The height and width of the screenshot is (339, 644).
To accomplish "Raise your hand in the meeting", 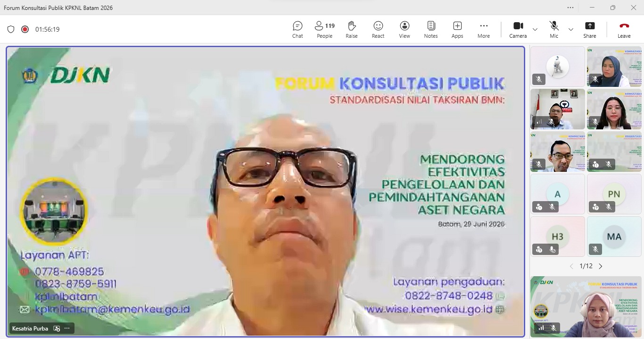I will (351, 29).
